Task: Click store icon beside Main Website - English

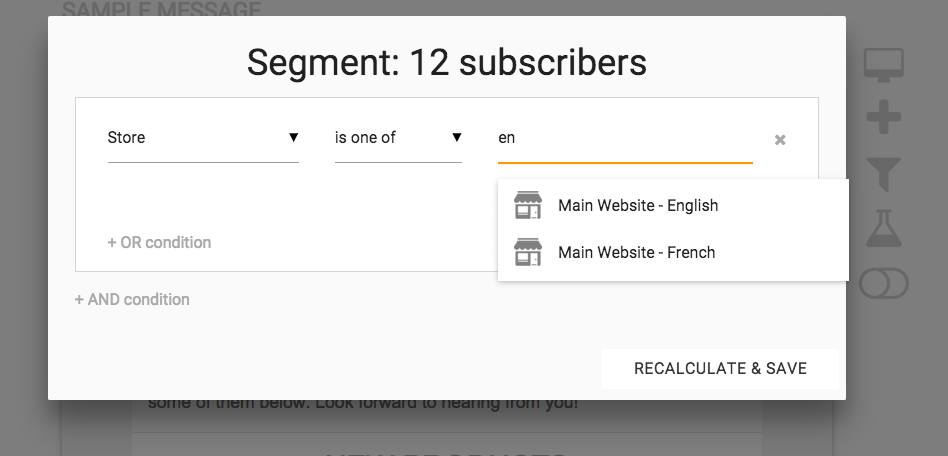Action: (528, 206)
